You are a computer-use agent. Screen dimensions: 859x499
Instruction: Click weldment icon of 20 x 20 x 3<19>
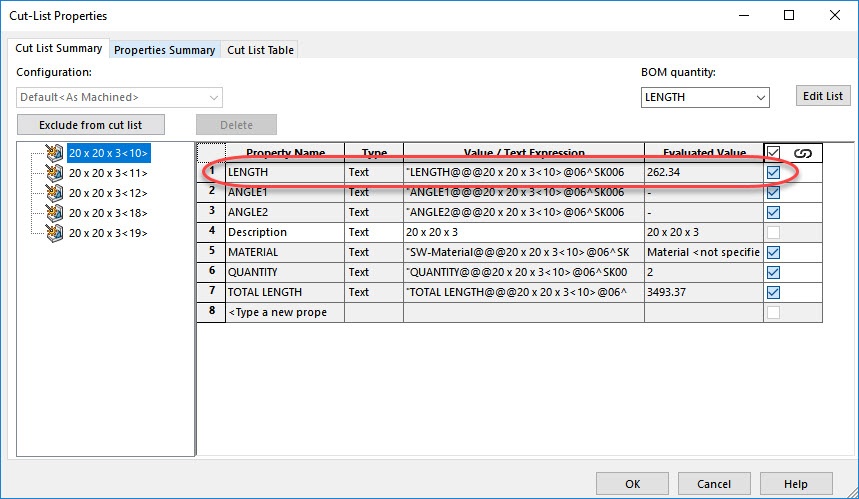tap(54, 233)
